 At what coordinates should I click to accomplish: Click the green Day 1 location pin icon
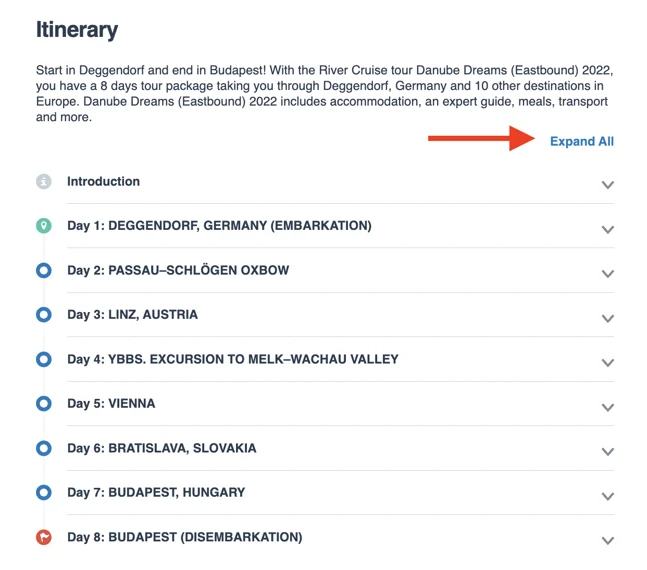pyautogui.click(x=44, y=226)
